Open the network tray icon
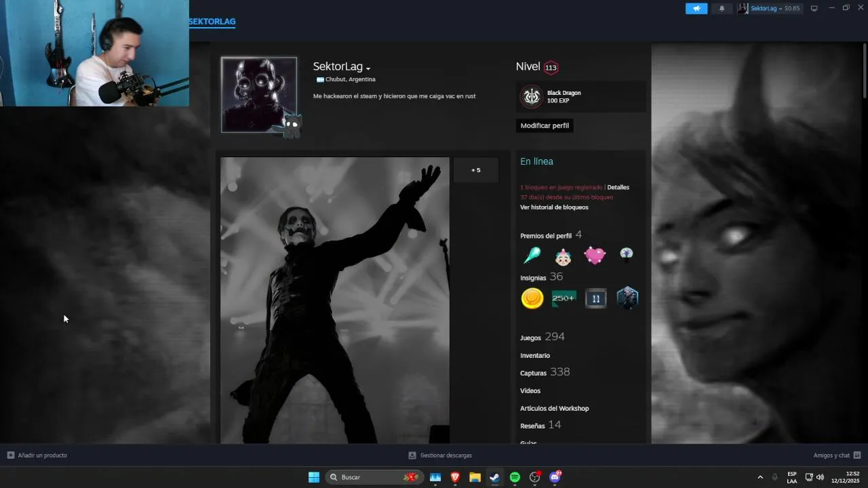 [809, 477]
